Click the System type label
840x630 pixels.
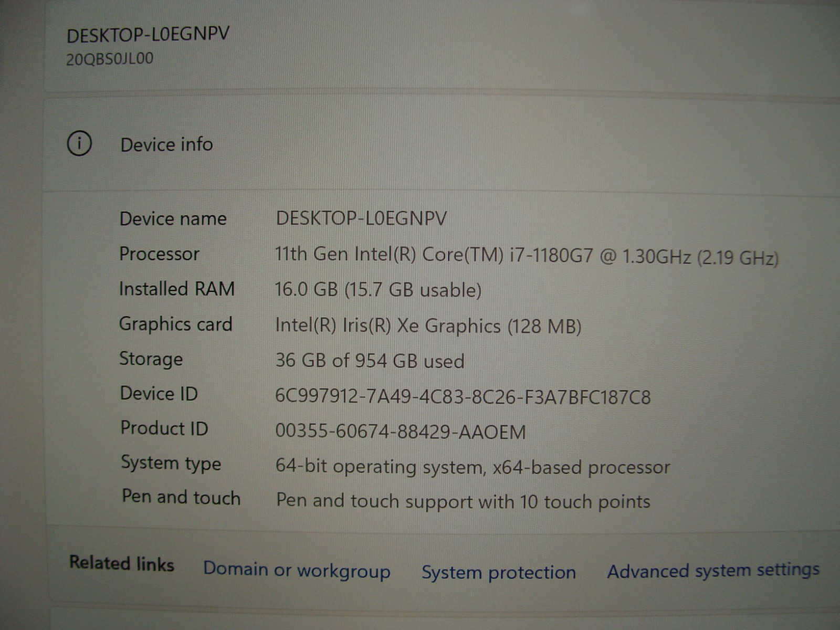coord(171,464)
